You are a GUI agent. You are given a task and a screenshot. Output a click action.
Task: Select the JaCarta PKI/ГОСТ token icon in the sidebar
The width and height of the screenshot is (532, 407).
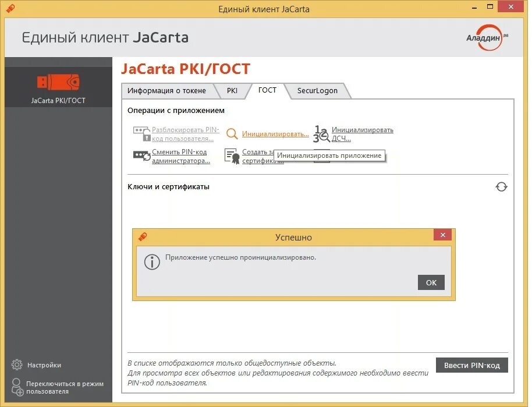point(58,82)
